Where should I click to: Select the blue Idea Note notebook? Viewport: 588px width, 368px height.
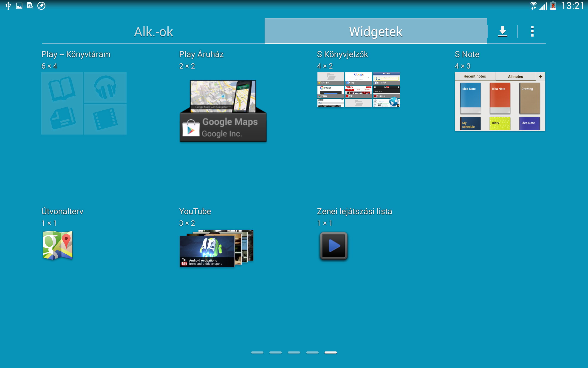tap(470, 98)
